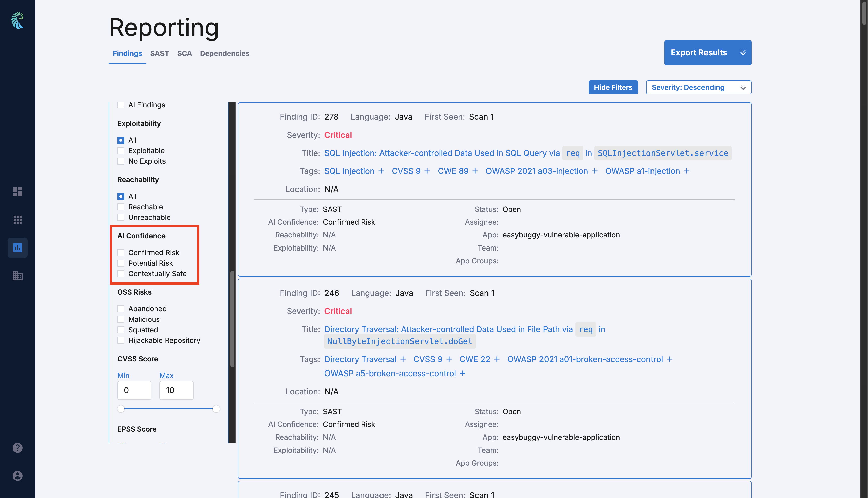
Task: Check the No Exploits checkbox
Action: tap(121, 161)
